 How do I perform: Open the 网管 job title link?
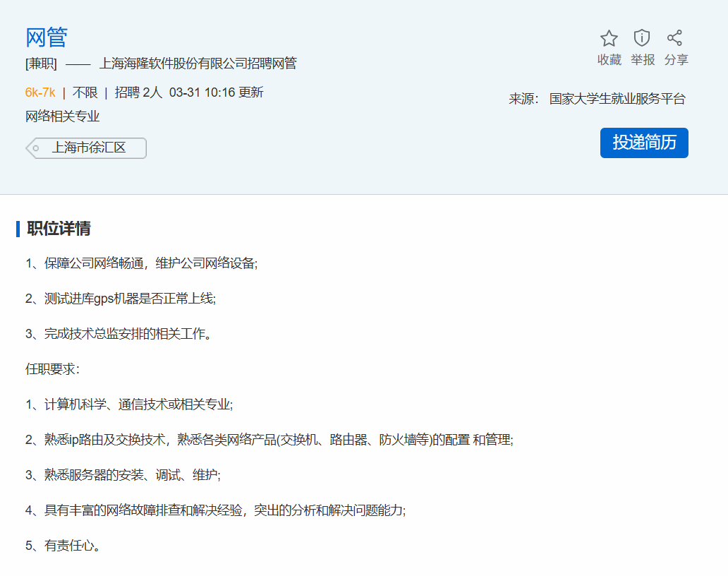(x=47, y=37)
